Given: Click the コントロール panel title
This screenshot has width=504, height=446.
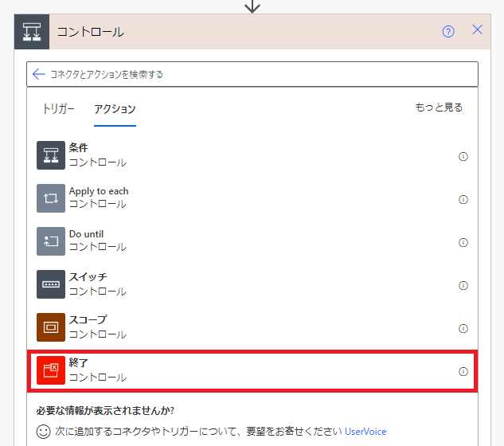Looking at the screenshot, I should tap(90, 32).
